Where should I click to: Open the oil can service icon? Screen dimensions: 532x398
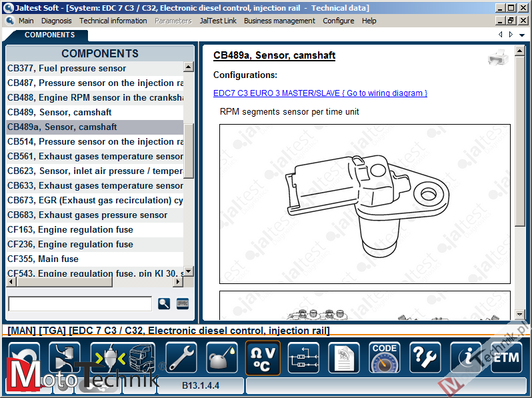click(221, 358)
